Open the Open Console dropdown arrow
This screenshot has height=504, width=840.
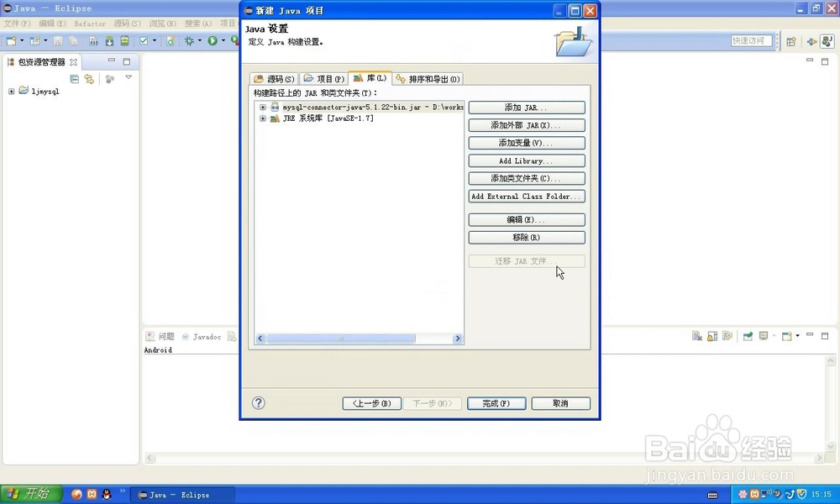click(x=798, y=336)
